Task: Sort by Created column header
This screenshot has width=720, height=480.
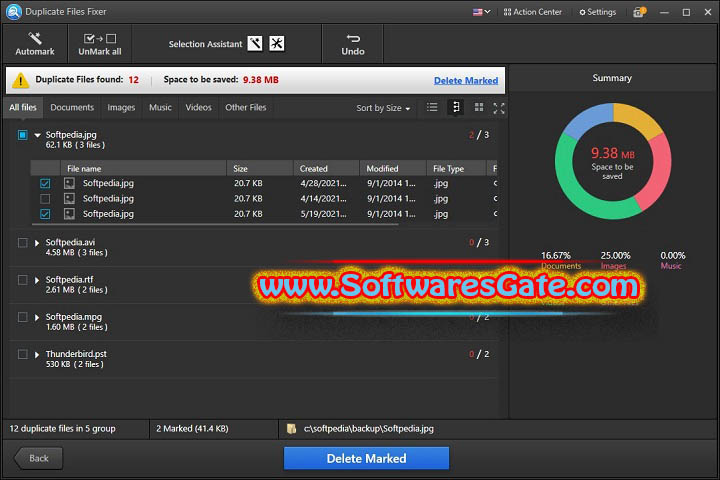Action: (326, 169)
